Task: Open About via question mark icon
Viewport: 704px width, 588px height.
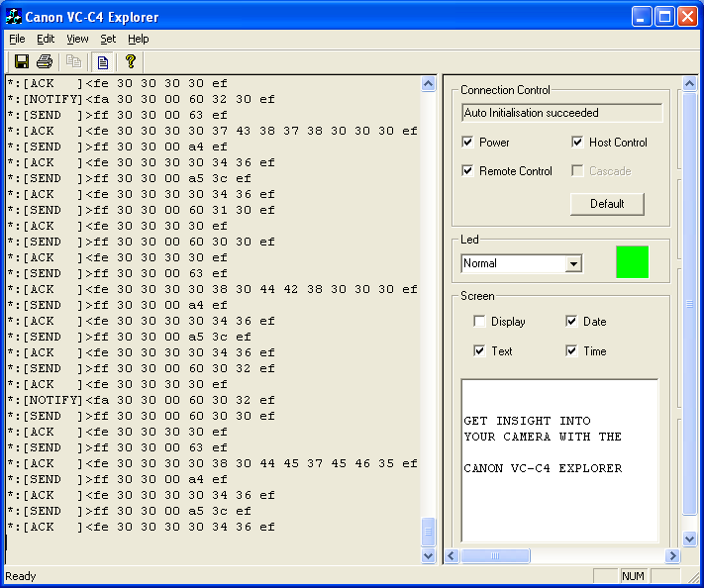Action: coord(130,61)
